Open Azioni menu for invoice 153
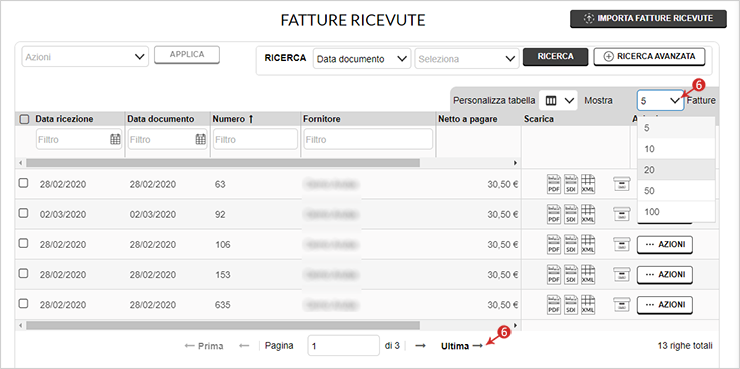 point(664,275)
